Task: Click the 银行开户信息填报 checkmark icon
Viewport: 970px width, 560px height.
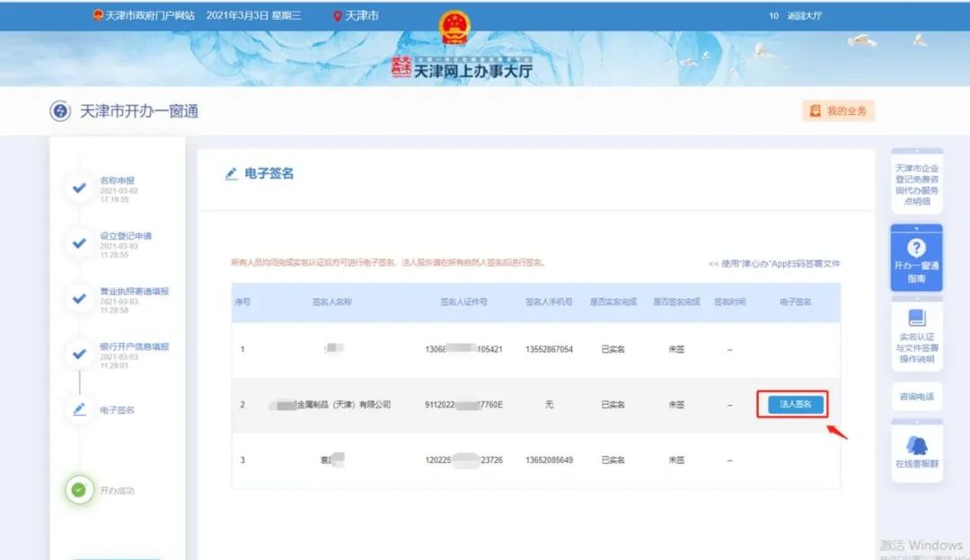Action: 79,354
